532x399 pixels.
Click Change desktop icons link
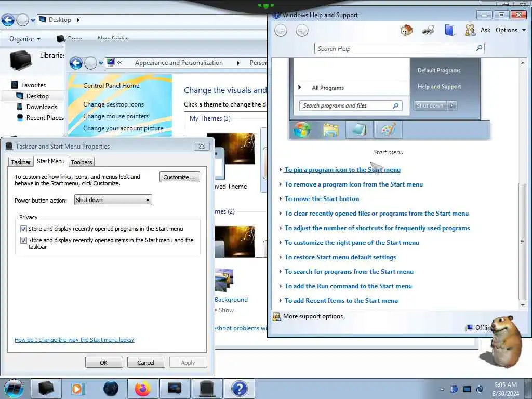(113, 104)
